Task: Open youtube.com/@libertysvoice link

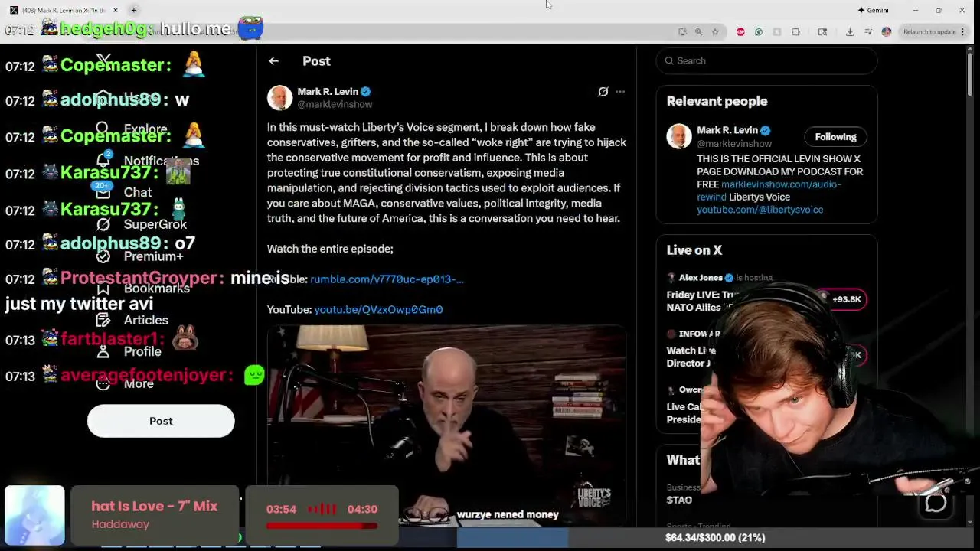Action: click(x=759, y=210)
